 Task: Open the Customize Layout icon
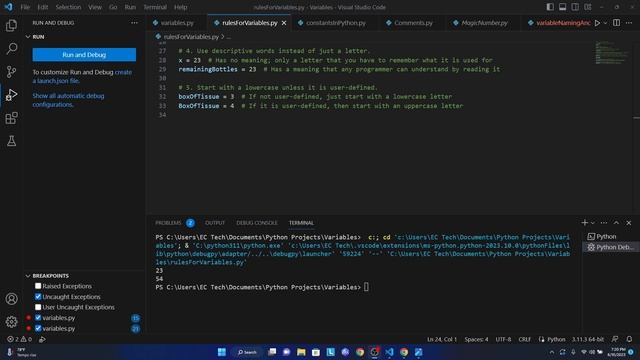pyautogui.click(x=588, y=7)
